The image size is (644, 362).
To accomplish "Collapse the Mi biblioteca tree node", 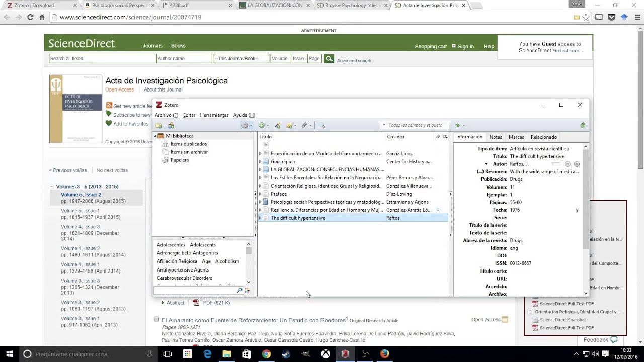I will click(155, 136).
